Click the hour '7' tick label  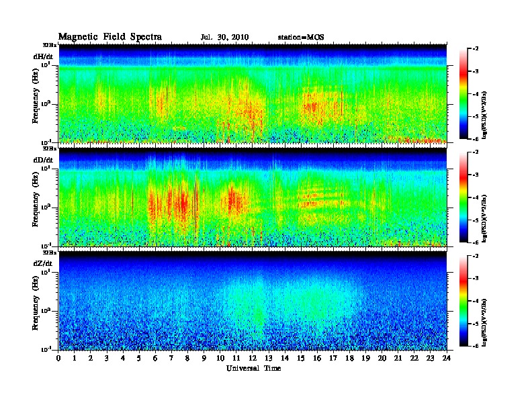click(171, 358)
